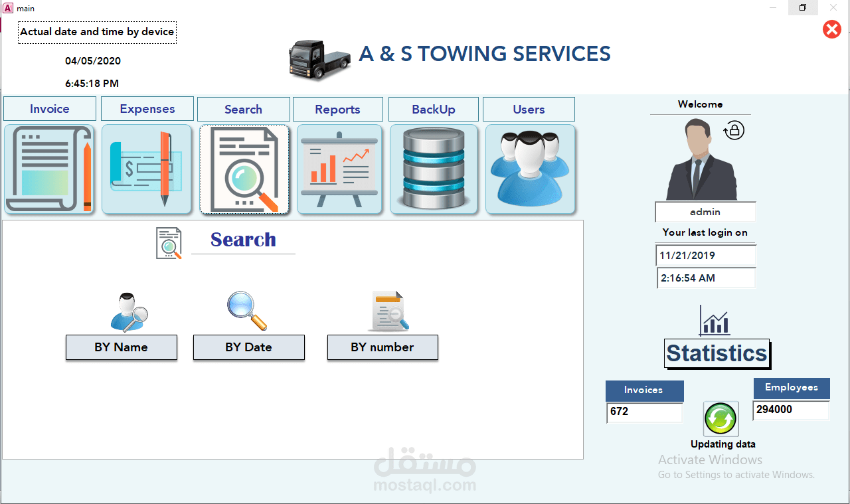Image resolution: width=850 pixels, height=504 pixels.
Task: Click the lock reset icon beside avatar
Action: tap(734, 130)
